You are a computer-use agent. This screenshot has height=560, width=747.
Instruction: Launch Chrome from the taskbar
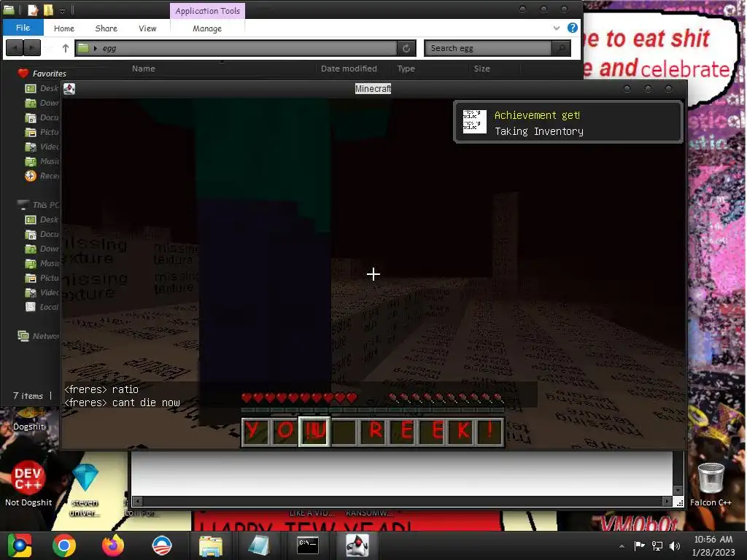(x=64, y=545)
